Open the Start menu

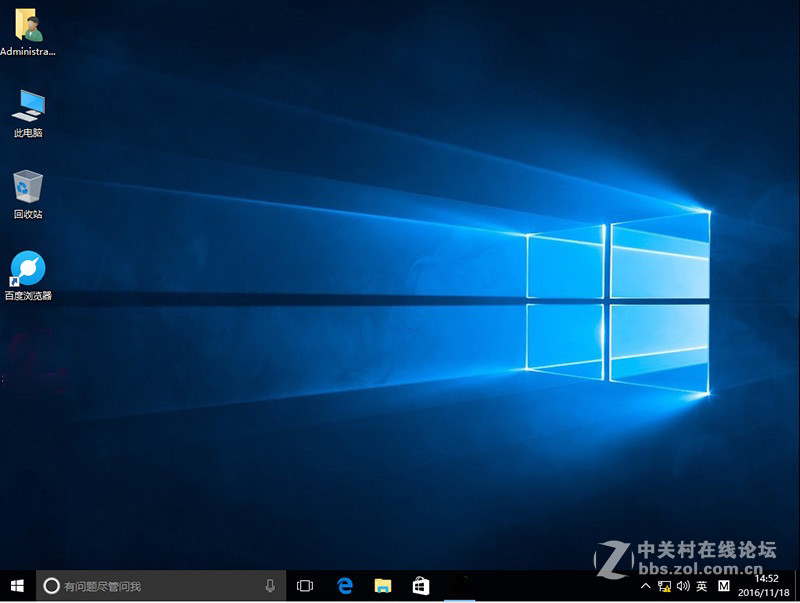15,584
